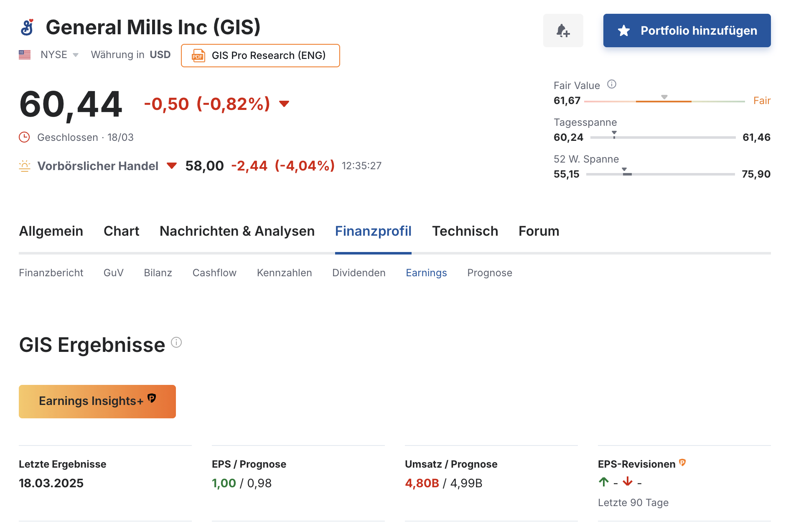Open the Finanzbericht sub-tab

tap(51, 273)
